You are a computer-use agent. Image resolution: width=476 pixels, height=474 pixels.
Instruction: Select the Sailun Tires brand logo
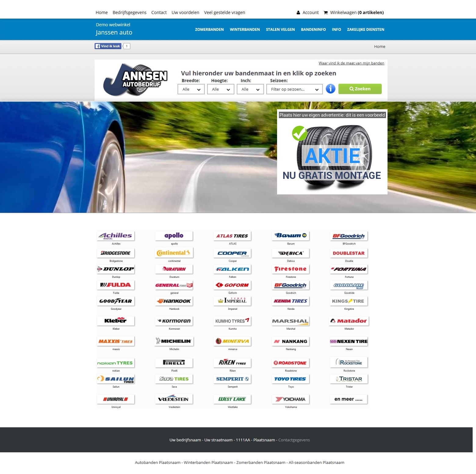click(x=116, y=379)
